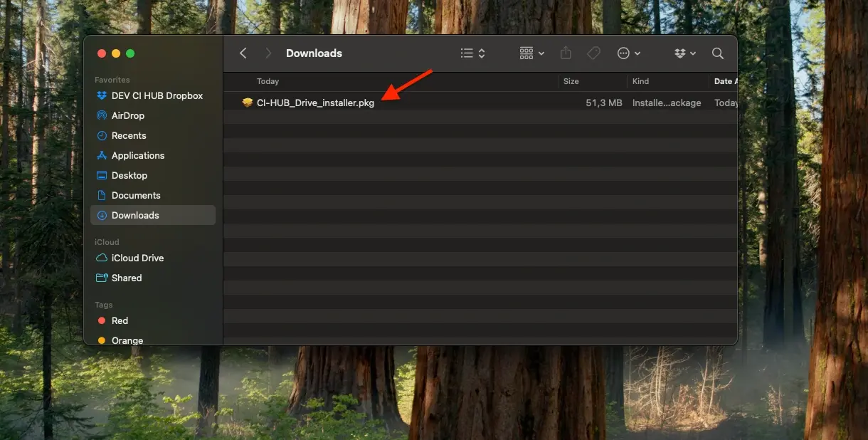The image size is (868, 440).
Task: Click the Applications sidebar icon
Action: [x=102, y=155]
